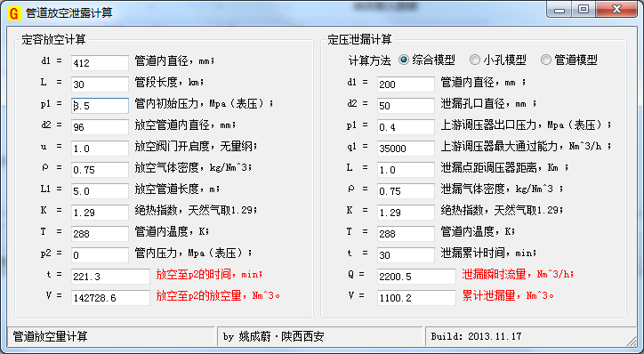
Task: Edit 泄漏点距调压器距离 L field
Action: (406, 170)
